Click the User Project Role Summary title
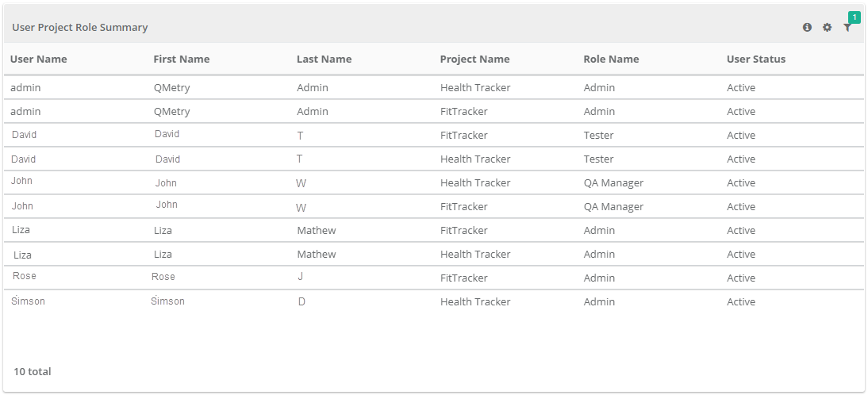 tap(79, 27)
